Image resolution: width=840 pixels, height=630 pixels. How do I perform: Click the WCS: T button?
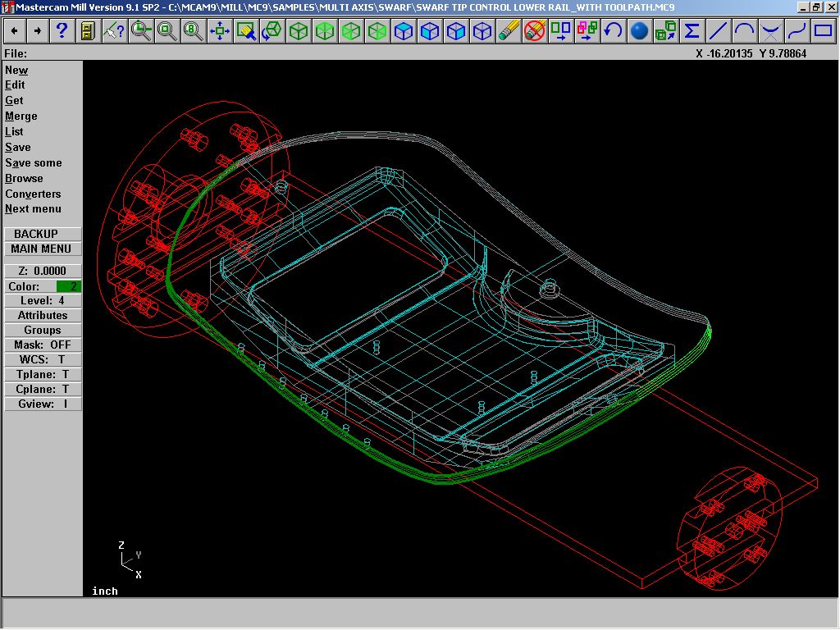click(x=43, y=359)
